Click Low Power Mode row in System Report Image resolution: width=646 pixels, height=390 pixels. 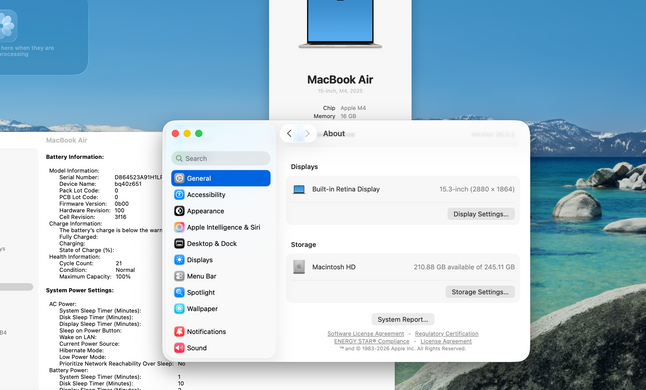coord(82,357)
